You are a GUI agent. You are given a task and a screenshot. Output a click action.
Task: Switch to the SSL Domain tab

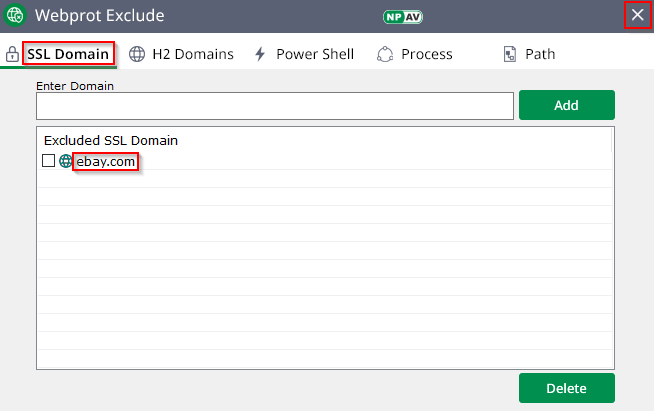pos(68,54)
